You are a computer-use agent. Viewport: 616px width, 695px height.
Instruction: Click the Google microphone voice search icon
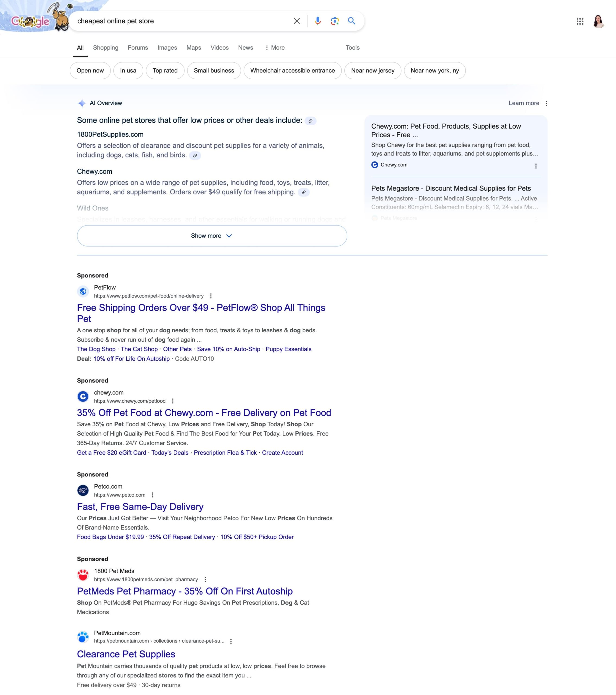pyautogui.click(x=317, y=21)
